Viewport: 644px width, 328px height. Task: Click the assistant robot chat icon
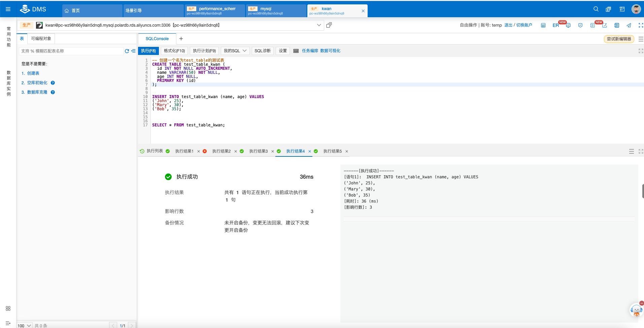click(x=636, y=310)
